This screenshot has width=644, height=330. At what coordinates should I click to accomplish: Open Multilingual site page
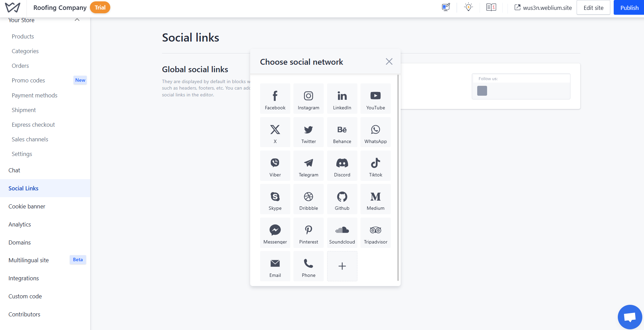pyautogui.click(x=29, y=260)
